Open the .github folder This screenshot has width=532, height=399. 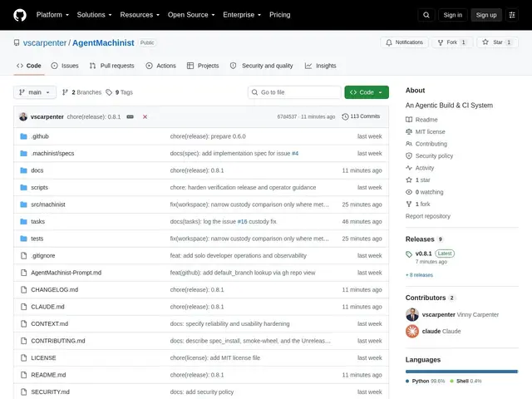point(40,136)
